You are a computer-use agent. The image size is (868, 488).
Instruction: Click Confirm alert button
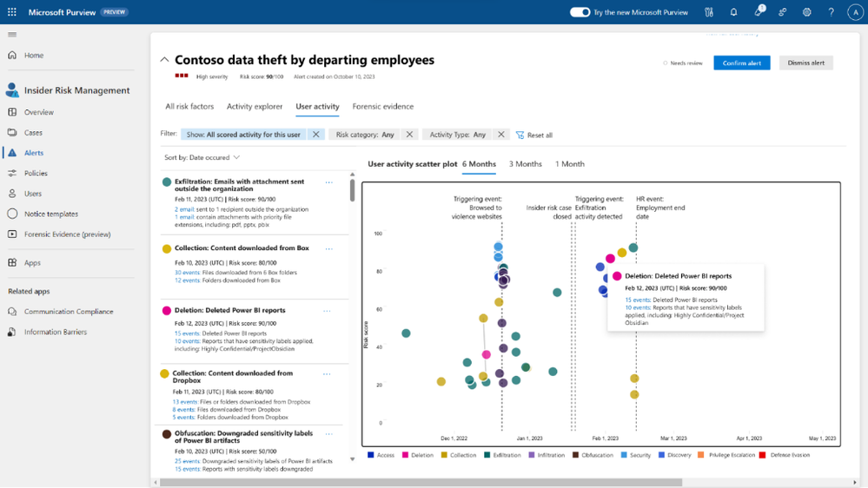pyautogui.click(x=741, y=63)
